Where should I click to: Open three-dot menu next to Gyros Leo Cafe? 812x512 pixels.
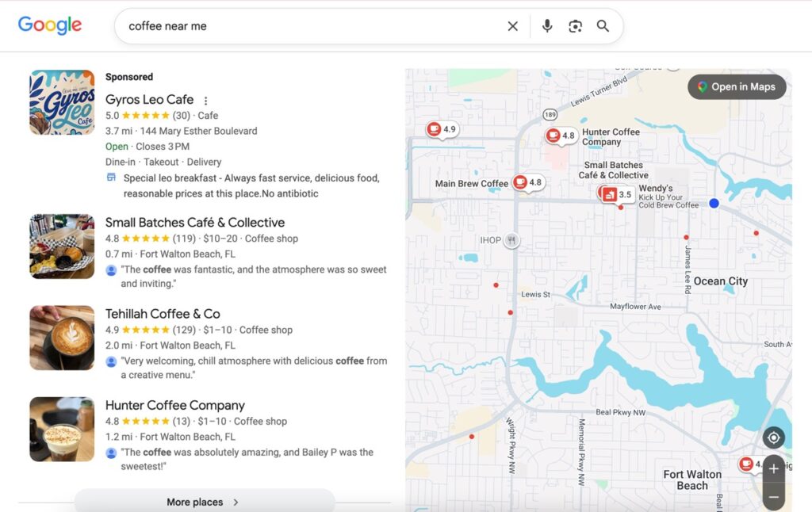coord(205,101)
